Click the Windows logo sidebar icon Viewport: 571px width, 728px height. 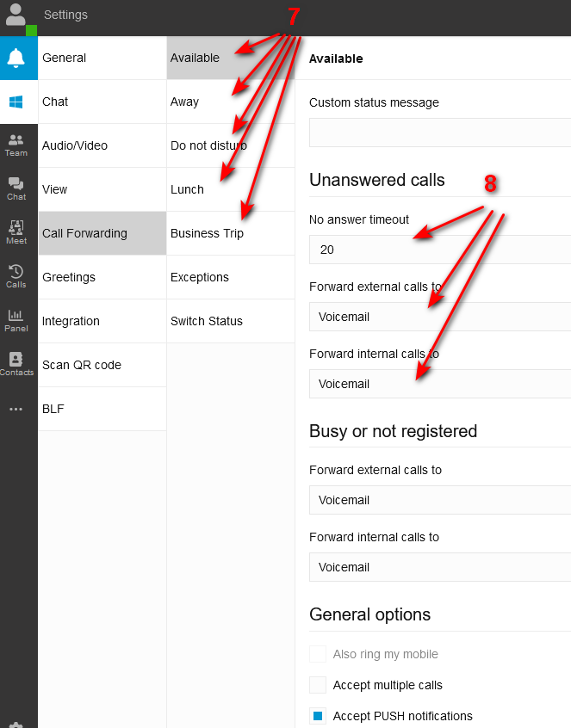[17, 102]
